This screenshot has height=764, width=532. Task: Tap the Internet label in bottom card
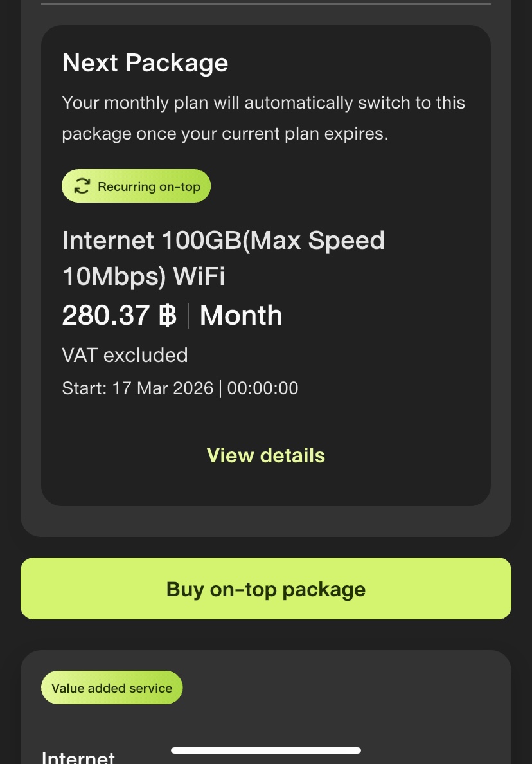pos(78,758)
